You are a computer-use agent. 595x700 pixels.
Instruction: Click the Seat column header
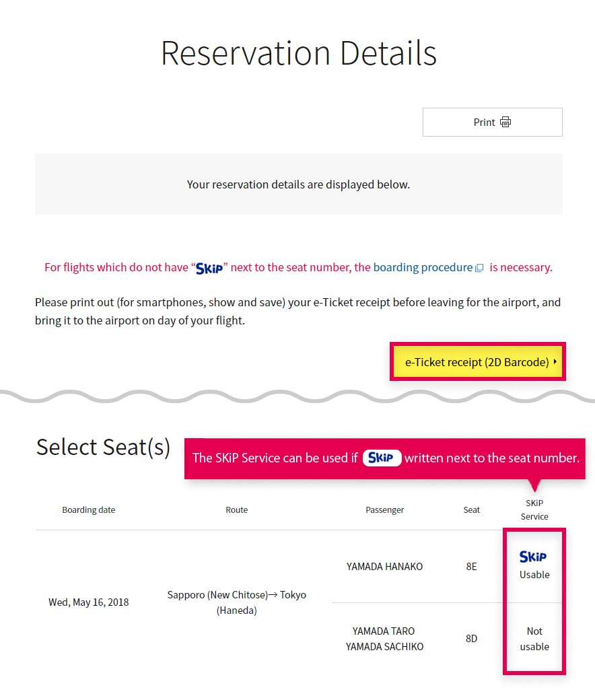[x=471, y=510]
